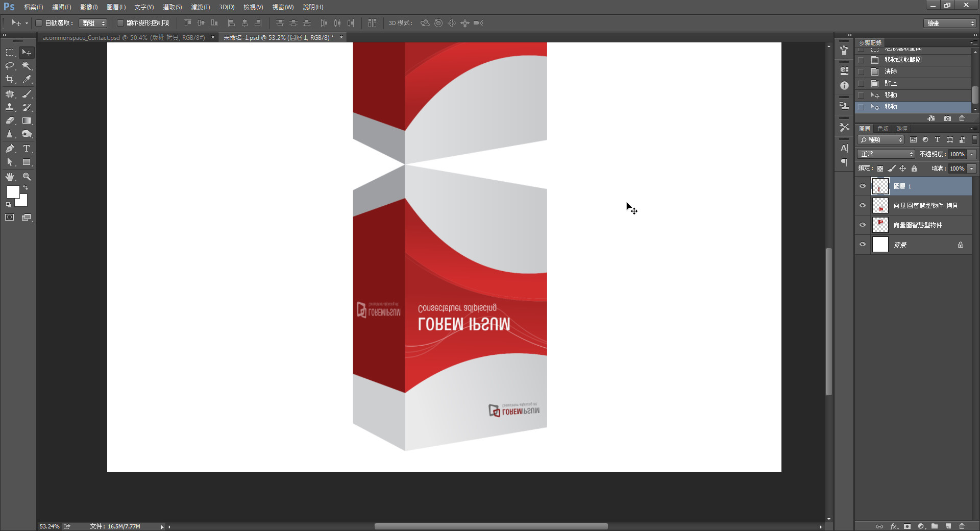980x531 pixels.
Task: Select the Eyedropper tool
Action: pyautogui.click(x=27, y=79)
